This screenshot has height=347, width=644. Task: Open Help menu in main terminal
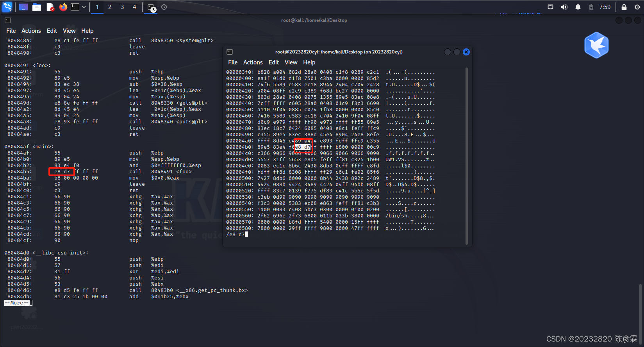[x=87, y=31]
